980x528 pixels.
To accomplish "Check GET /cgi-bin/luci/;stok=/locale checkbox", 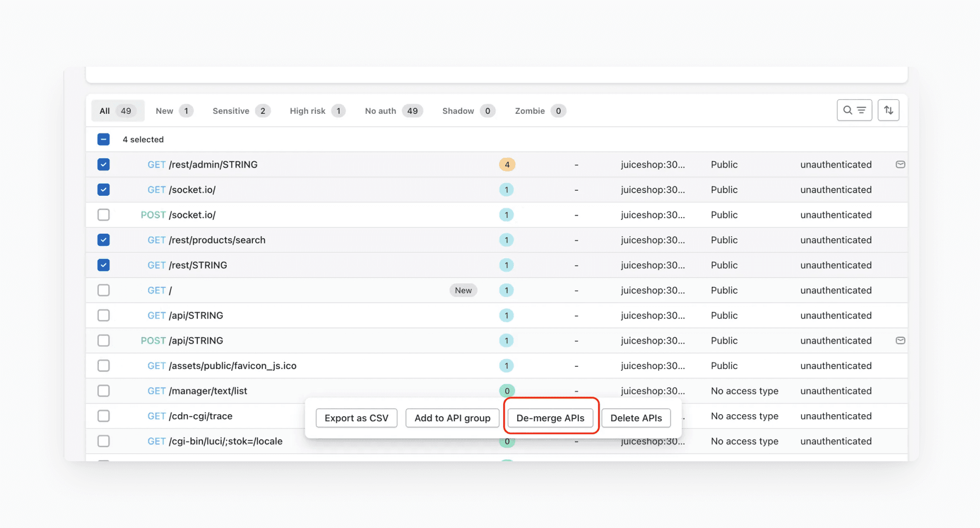I will pyautogui.click(x=103, y=441).
